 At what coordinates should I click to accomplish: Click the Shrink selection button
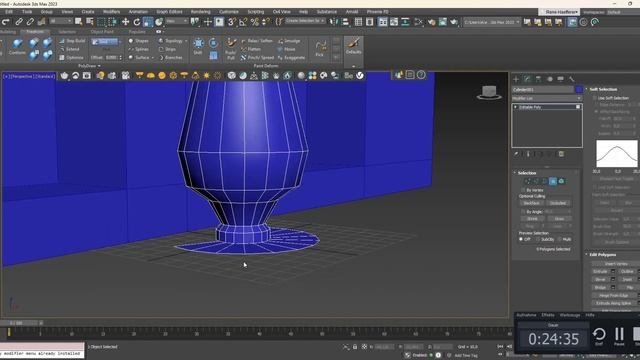[532, 219]
